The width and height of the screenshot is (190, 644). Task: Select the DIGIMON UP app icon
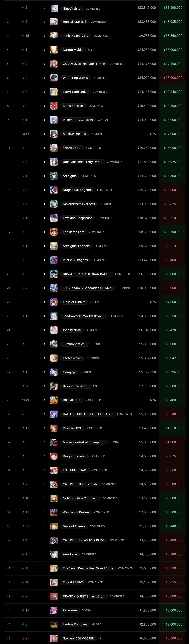[x=54, y=400]
